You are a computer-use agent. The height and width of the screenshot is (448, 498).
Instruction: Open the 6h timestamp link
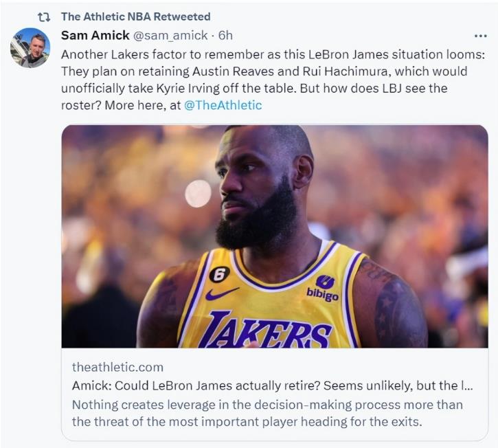click(224, 36)
